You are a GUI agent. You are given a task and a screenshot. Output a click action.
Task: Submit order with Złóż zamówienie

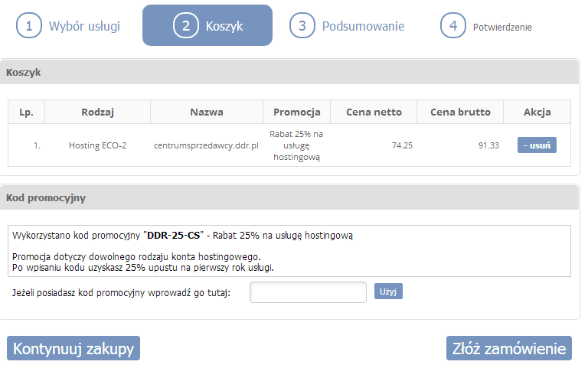(x=508, y=348)
